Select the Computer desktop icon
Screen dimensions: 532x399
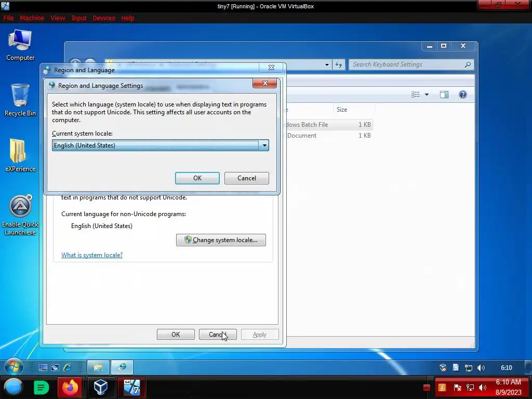(x=20, y=46)
